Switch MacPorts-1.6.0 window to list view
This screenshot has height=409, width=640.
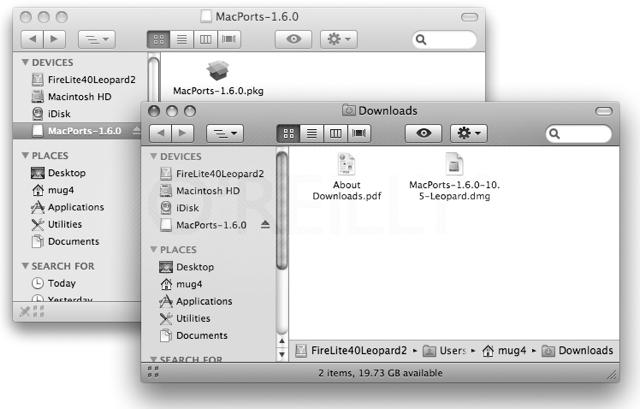click(x=182, y=39)
